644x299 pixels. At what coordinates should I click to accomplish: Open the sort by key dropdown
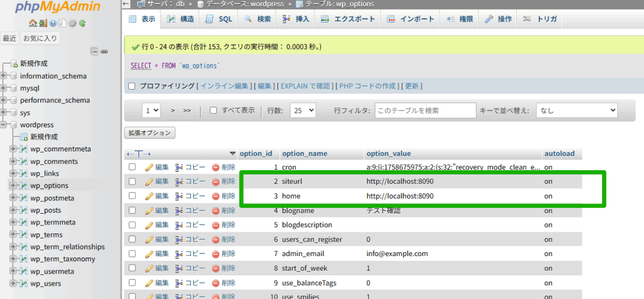(576, 110)
